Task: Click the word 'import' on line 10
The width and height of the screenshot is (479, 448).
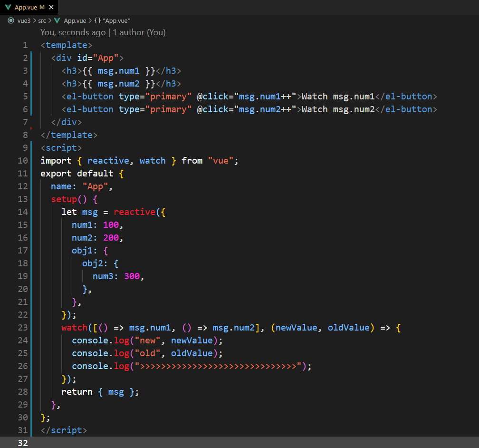Action: tap(56, 161)
